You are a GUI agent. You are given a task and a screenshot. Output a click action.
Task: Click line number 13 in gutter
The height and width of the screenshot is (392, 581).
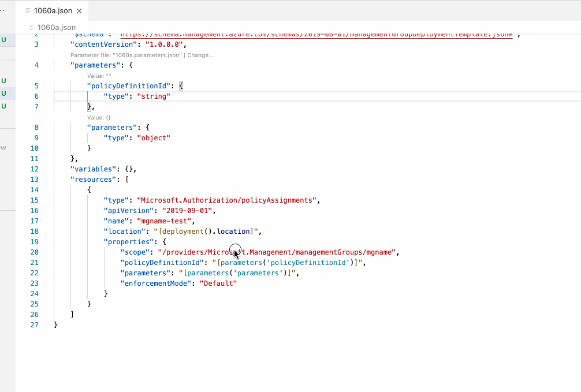click(x=35, y=180)
